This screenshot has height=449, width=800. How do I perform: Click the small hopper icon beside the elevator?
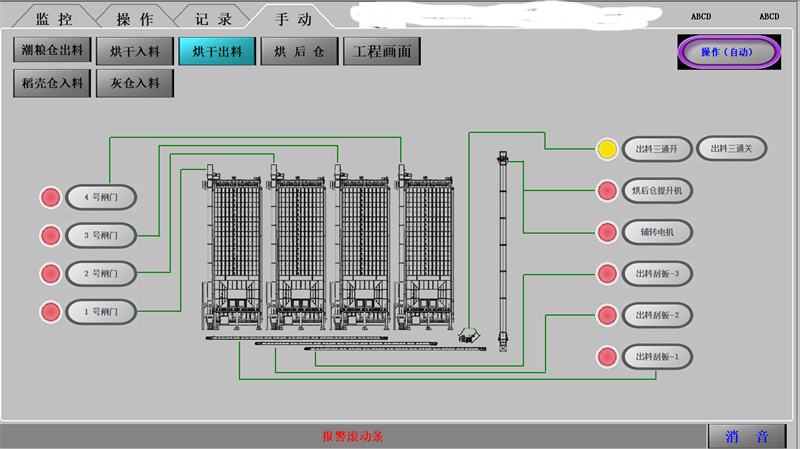[468, 337]
